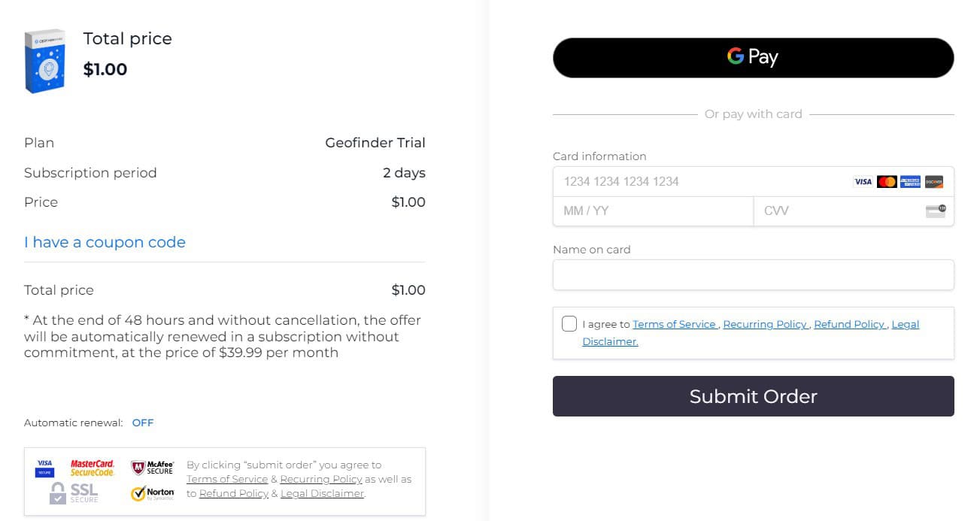Open Refund Policy link in footer notice
Screen dimensions: 980x521
point(234,493)
